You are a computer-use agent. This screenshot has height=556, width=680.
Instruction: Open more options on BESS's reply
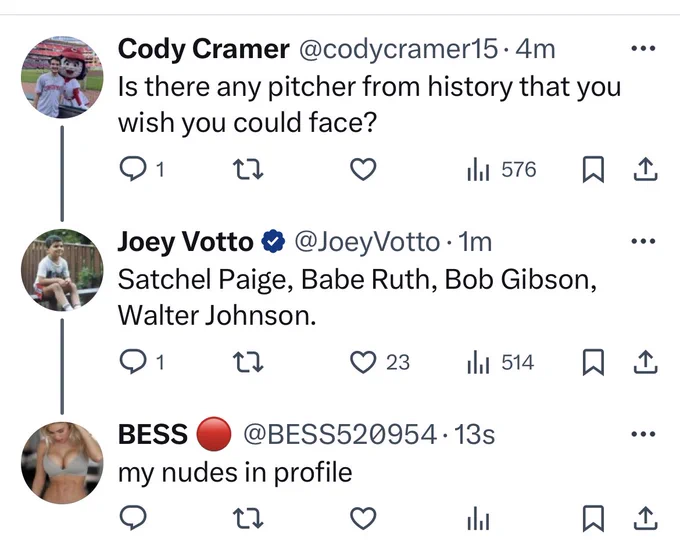coord(643,434)
